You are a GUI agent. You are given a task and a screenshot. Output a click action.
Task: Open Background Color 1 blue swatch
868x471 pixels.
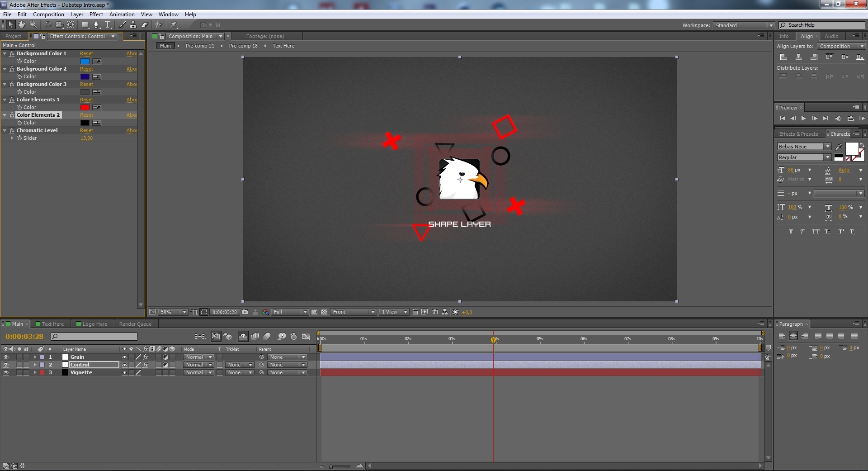click(x=85, y=61)
